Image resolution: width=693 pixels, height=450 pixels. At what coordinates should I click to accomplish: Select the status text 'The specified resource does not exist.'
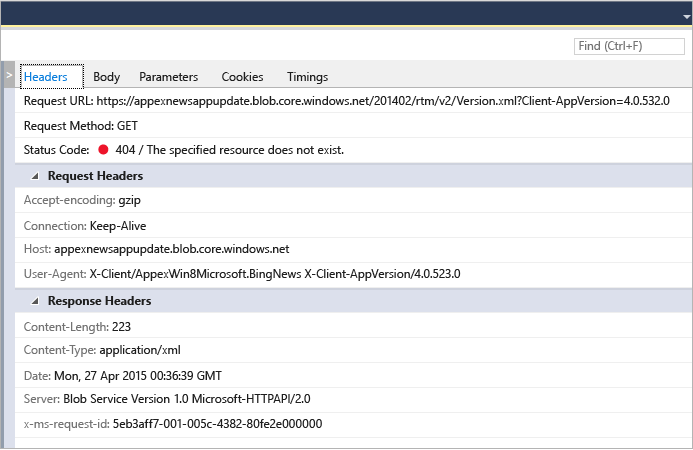[245, 150]
